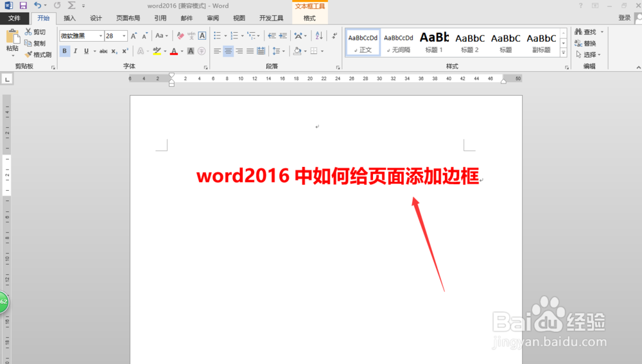Screen dimensions: 642x364
Task: Click the 登录 sign-in link
Action: [625, 18]
